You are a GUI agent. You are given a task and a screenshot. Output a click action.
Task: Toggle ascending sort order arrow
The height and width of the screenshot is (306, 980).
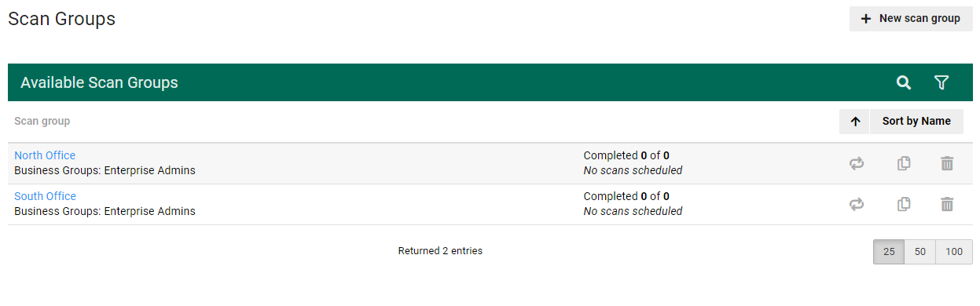(x=855, y=122)
